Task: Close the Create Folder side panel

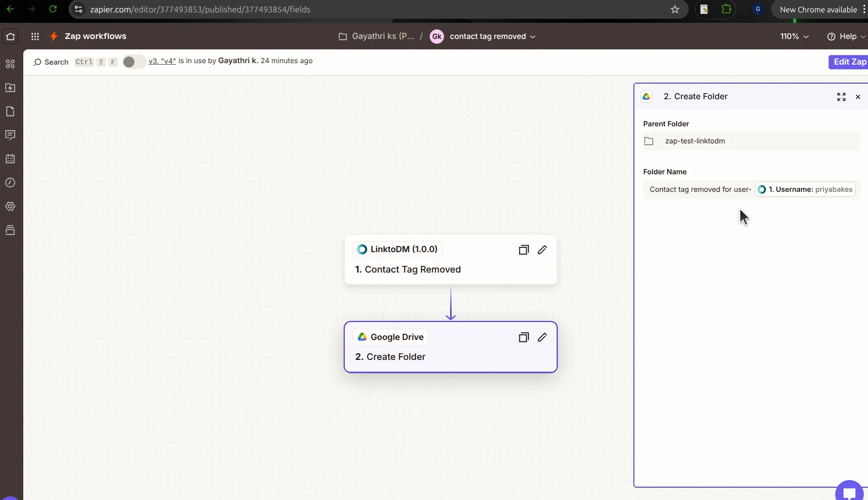Action: click(x=858, y=97)
